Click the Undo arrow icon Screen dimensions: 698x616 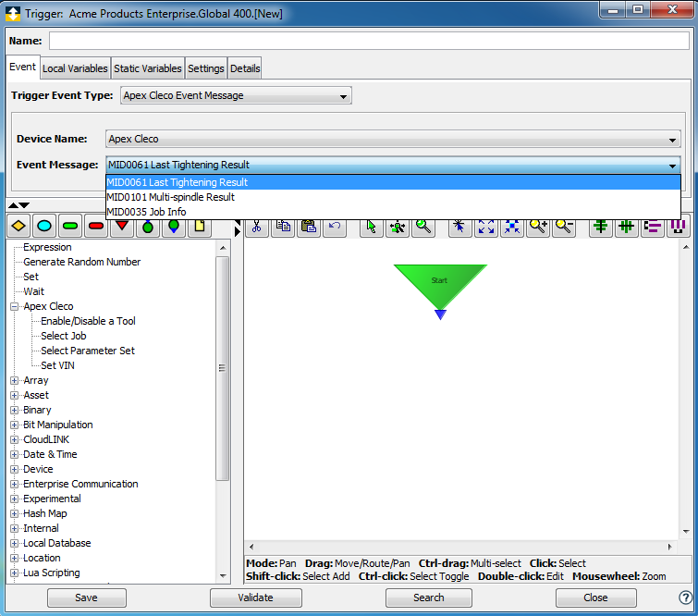(x=335, y=227)
